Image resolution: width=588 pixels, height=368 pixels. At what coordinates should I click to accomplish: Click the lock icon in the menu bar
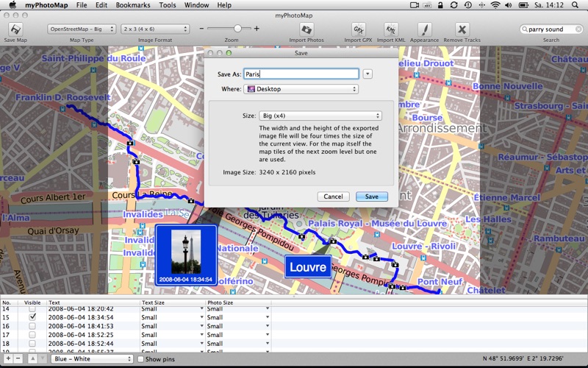pyautogui.click(x=440, y=5)
